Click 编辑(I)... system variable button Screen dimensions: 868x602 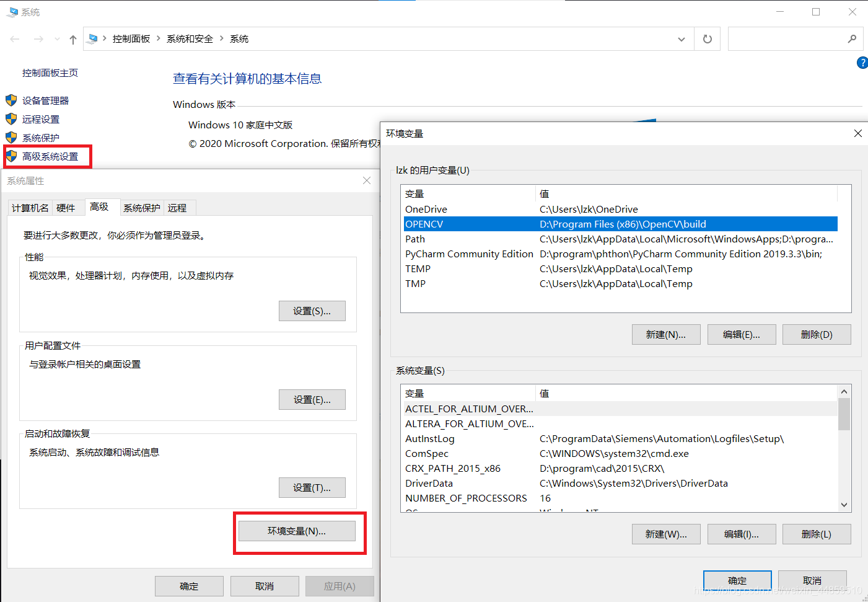click(x=741, y=534)
